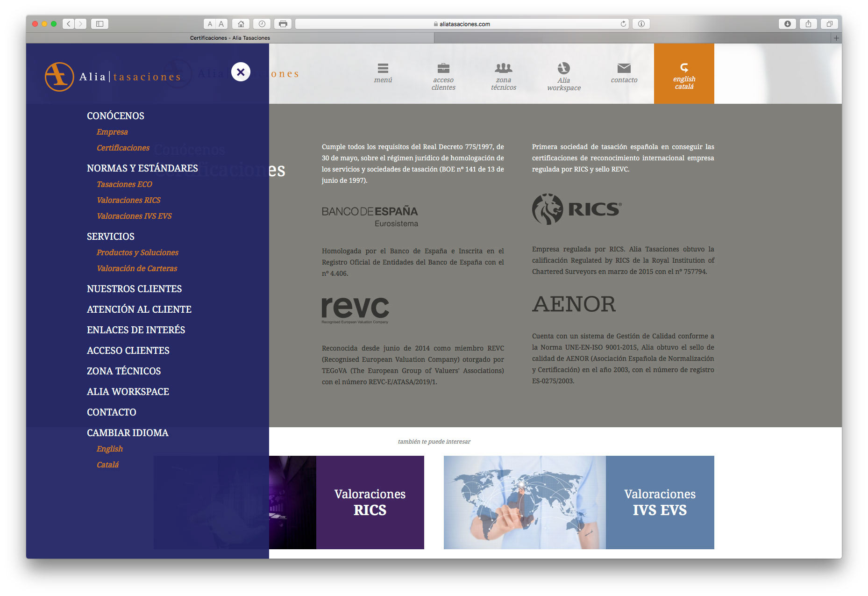
Task: Click the Safari home button
Action: coord(241,24)
